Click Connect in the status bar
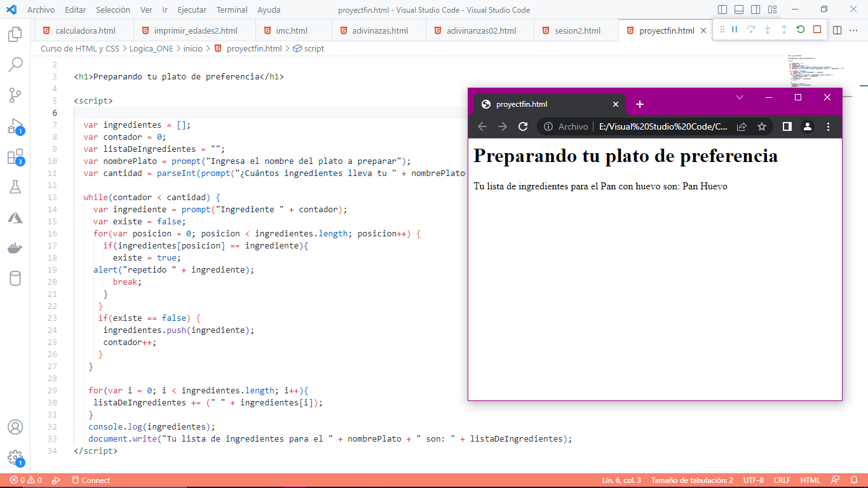Image resolution: width=868 pixels, height=488 pixels. 91,480
